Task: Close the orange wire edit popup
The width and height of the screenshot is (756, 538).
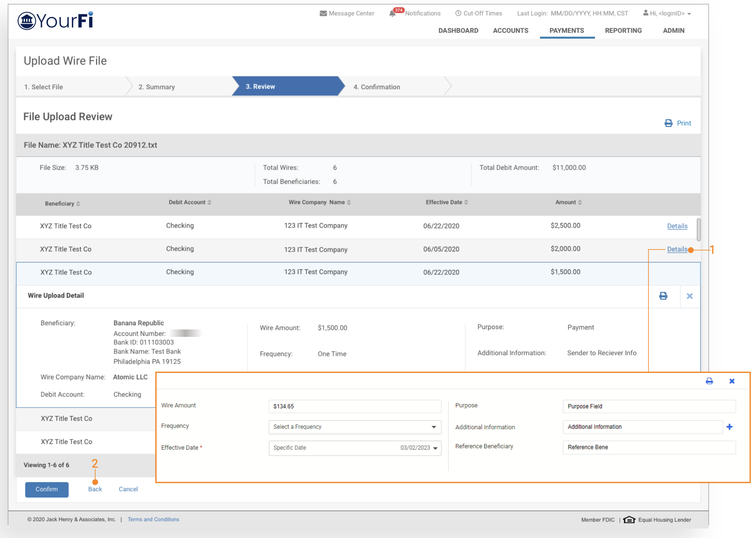Action: (732, 381)
